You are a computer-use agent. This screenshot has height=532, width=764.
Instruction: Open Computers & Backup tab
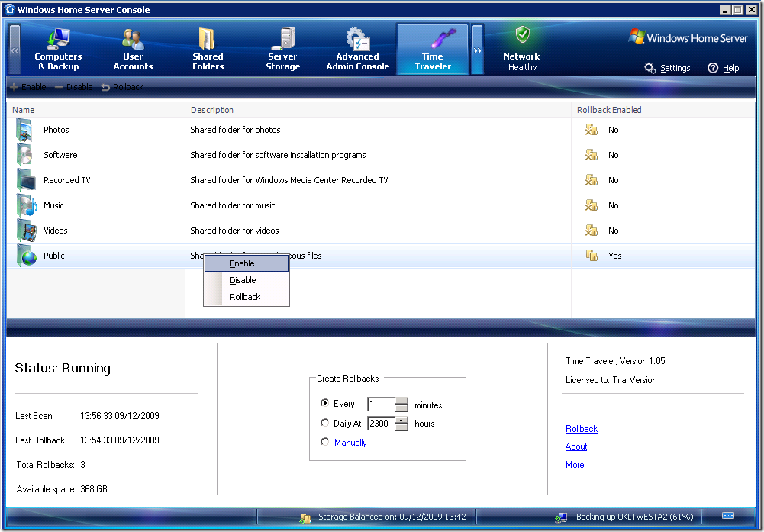tap(59, 50)
